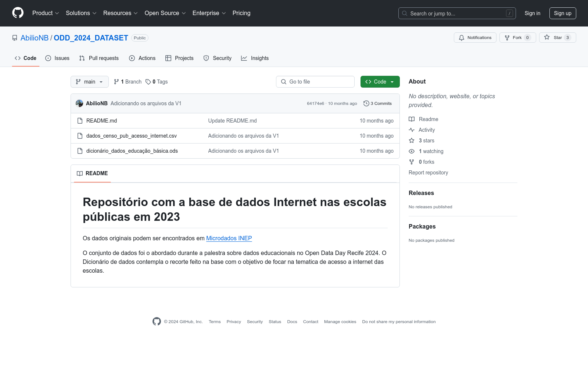Open the Open Source dropdown
Viewport: 588px width, 368px height.
(165, 13)
